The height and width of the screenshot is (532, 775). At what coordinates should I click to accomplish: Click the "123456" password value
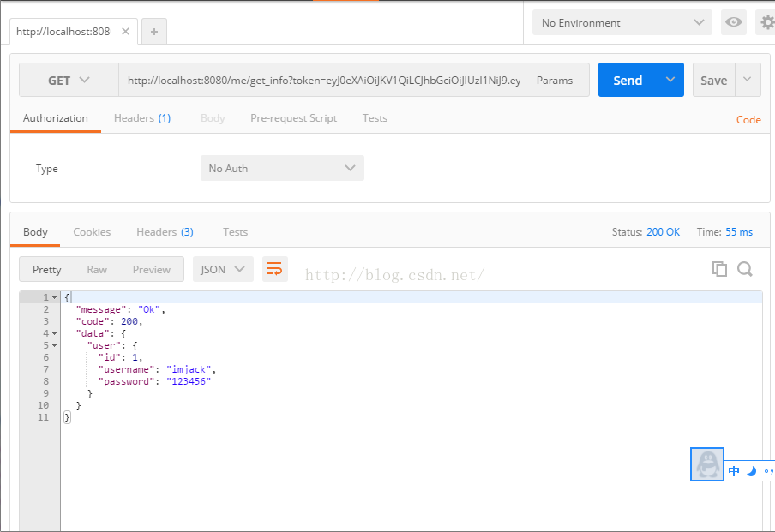(189, 381)
